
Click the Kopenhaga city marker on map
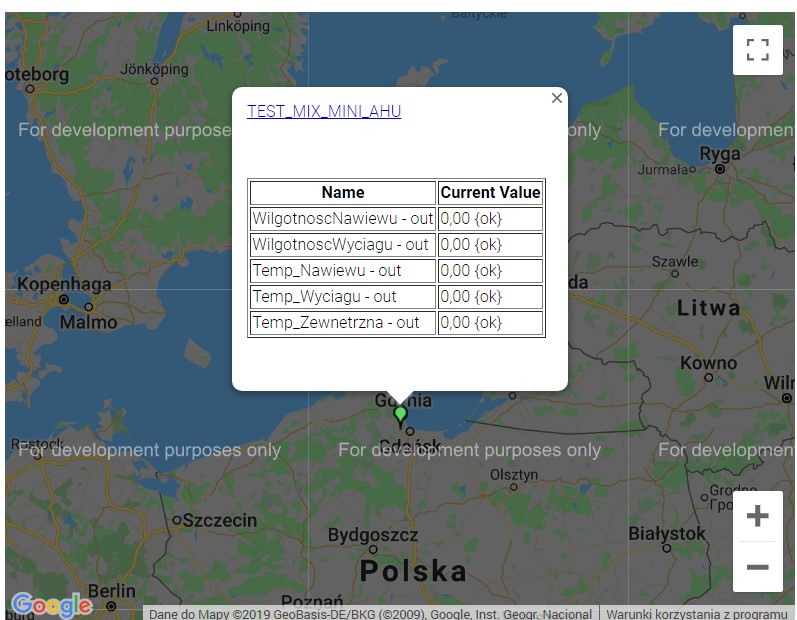(63, 299)
